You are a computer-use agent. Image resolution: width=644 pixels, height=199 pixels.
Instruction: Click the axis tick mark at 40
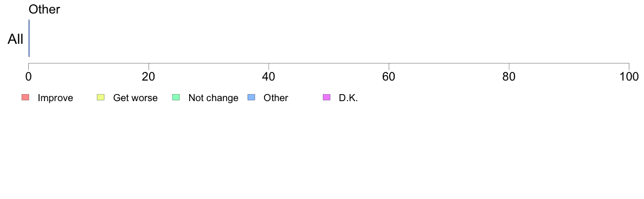[269, 66]
